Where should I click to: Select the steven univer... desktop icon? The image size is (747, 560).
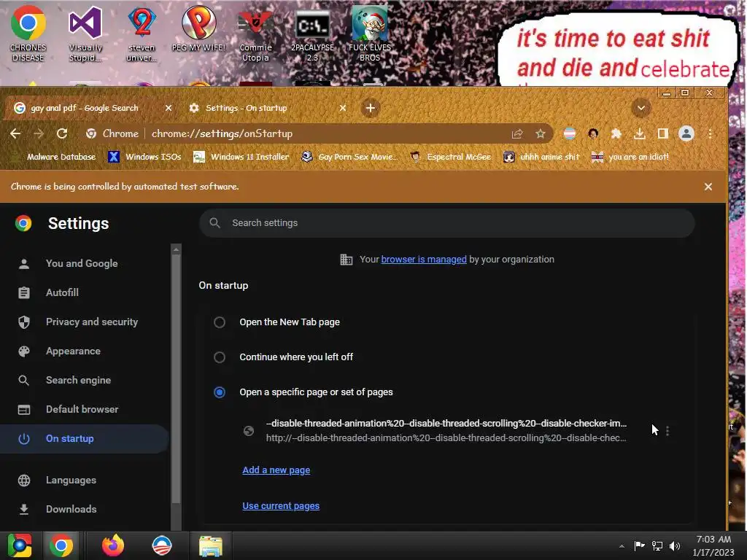click(142, 34)
